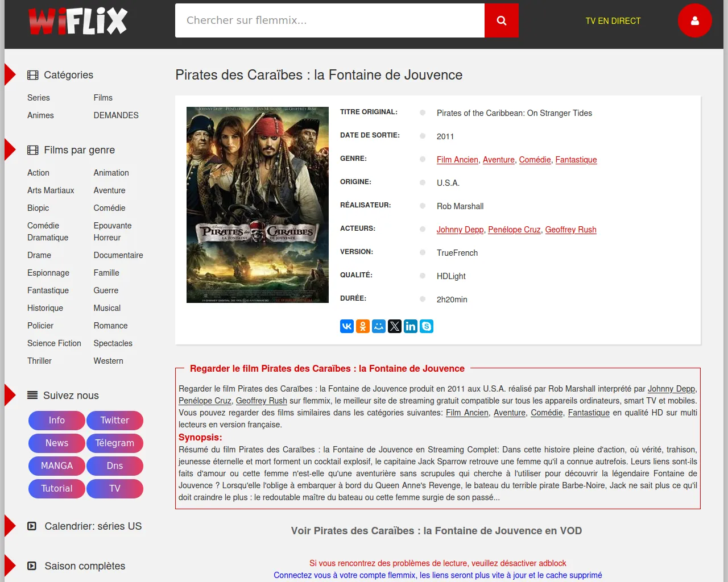This screenshot has height=582, width=728.
Task: Share on VK icon
Action: pos(347,326)
